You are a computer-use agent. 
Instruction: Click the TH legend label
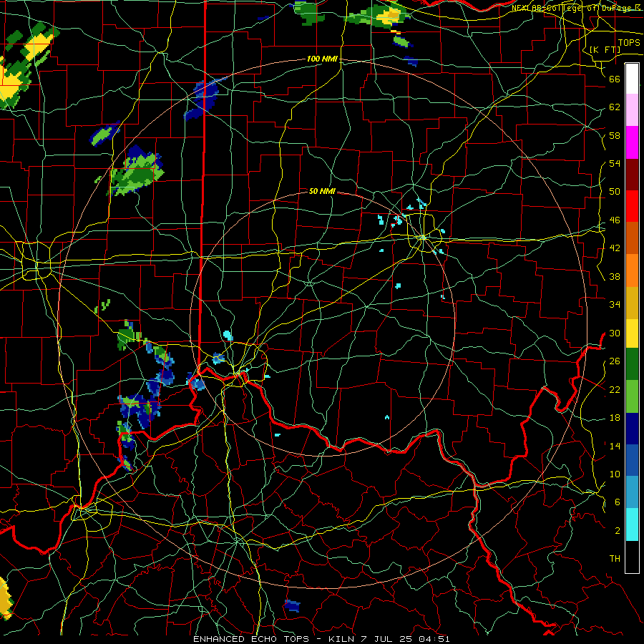coord(615,559)
